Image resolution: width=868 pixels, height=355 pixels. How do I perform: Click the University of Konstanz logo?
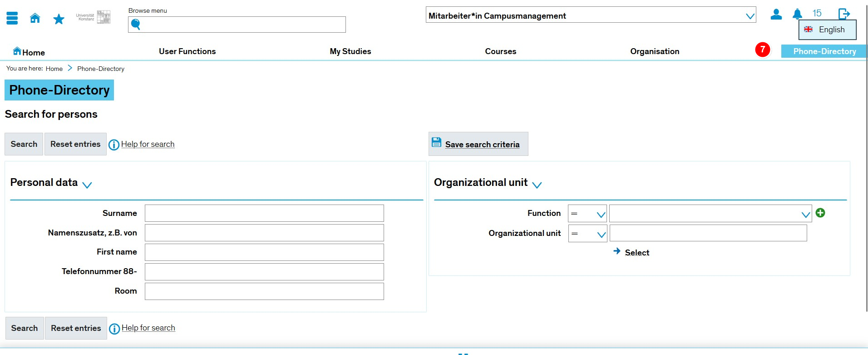coord(94,17)
